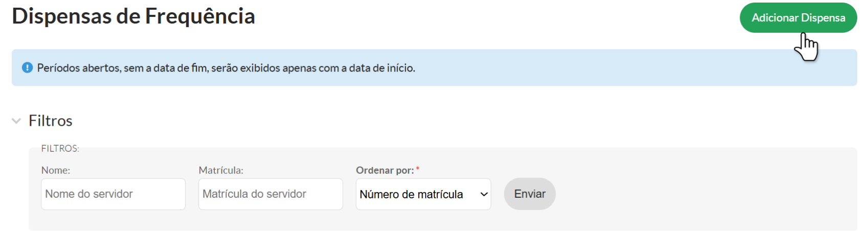
Task: Click the Adicionar Dispensa button
Action: click(x=797, y=18)
